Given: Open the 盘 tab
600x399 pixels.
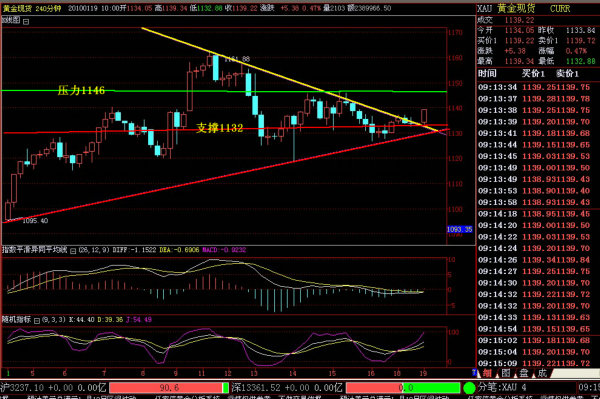Looking at the screenshot, I should pos(523,373).
